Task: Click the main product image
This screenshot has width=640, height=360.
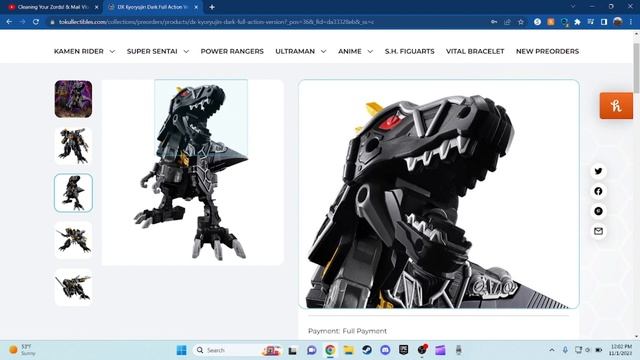Action: 193,172
